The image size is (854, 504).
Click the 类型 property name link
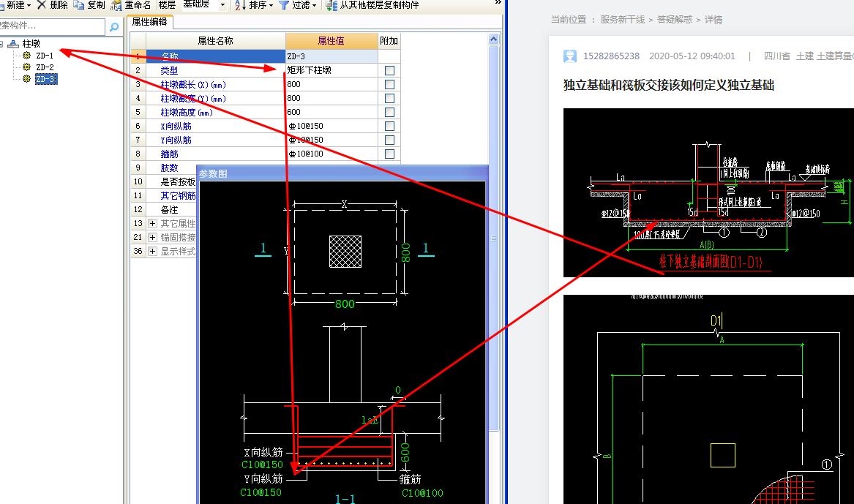169,71
